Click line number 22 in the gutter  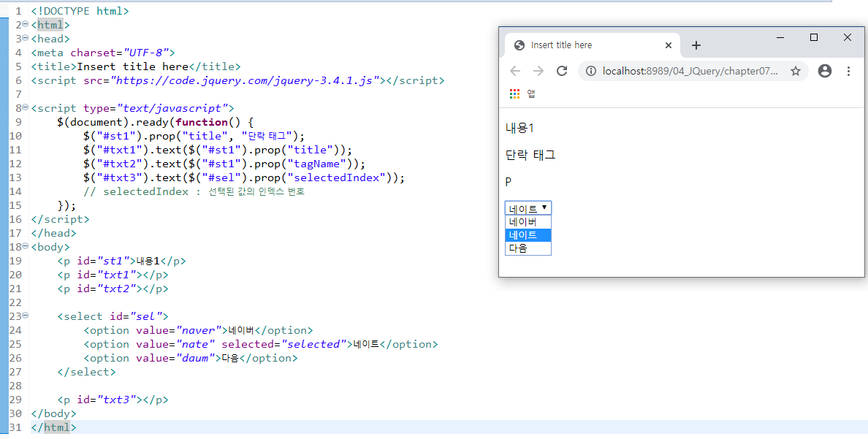tap(15, 302)
